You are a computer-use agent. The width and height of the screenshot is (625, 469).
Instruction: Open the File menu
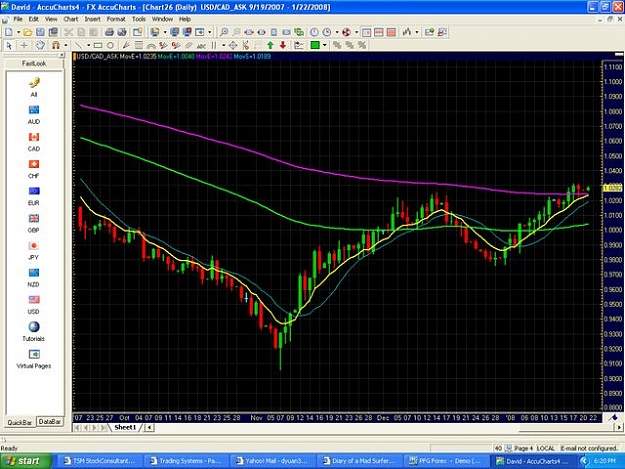point(18,19)
